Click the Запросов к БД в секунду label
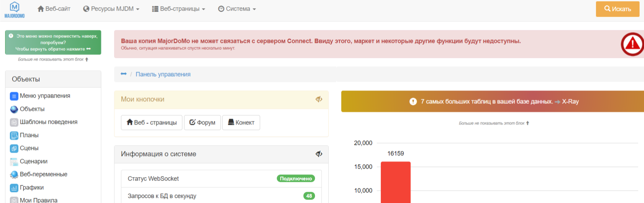 [162, 196]
